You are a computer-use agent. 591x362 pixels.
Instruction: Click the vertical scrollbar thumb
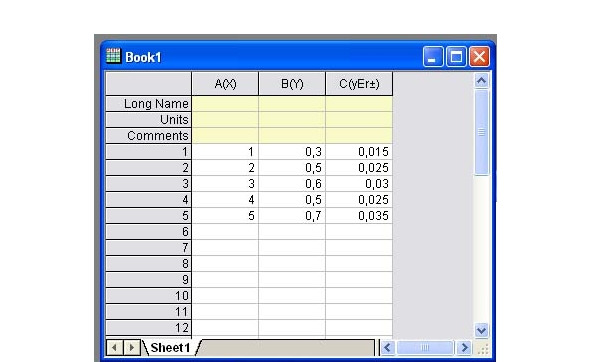click(x=481, y=132)
